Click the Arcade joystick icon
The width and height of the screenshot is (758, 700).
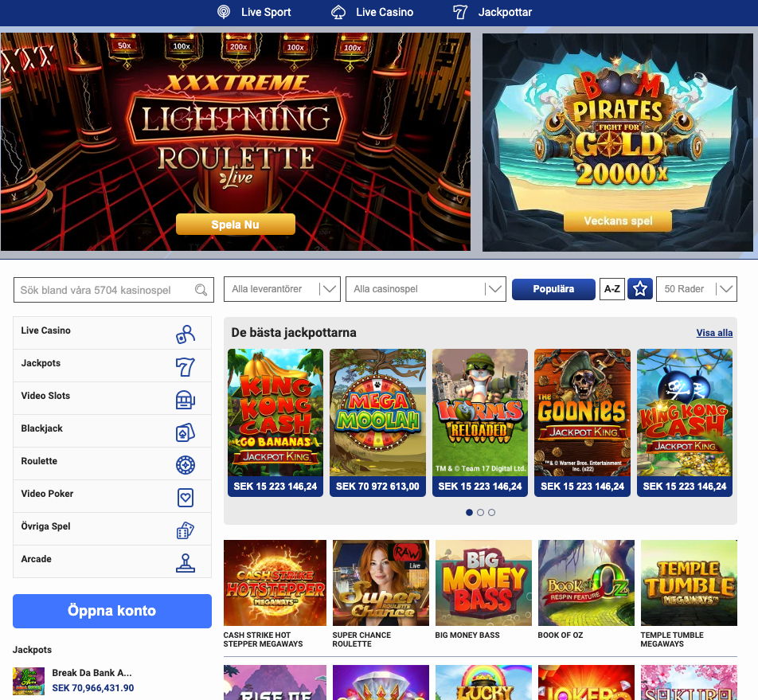[186, 563]
